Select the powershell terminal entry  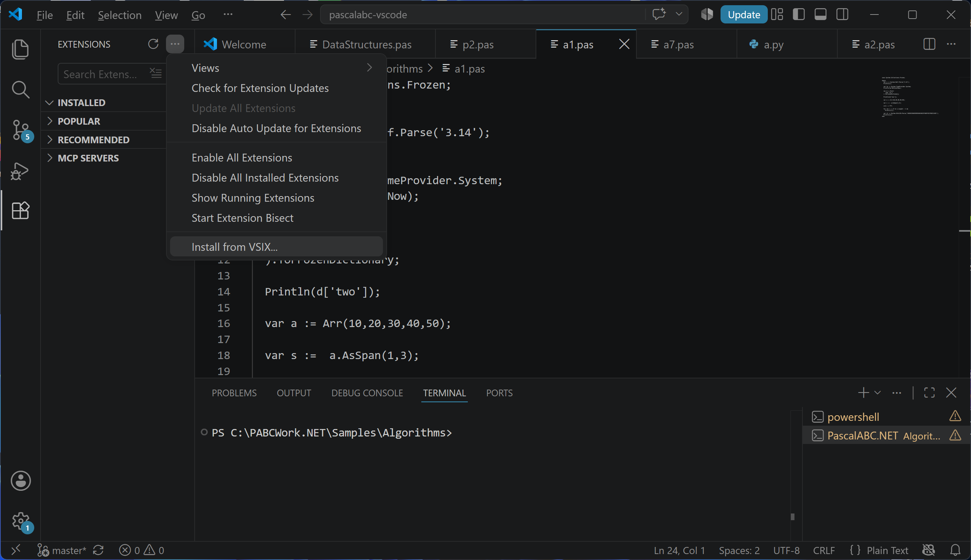[x=887, y=416]
